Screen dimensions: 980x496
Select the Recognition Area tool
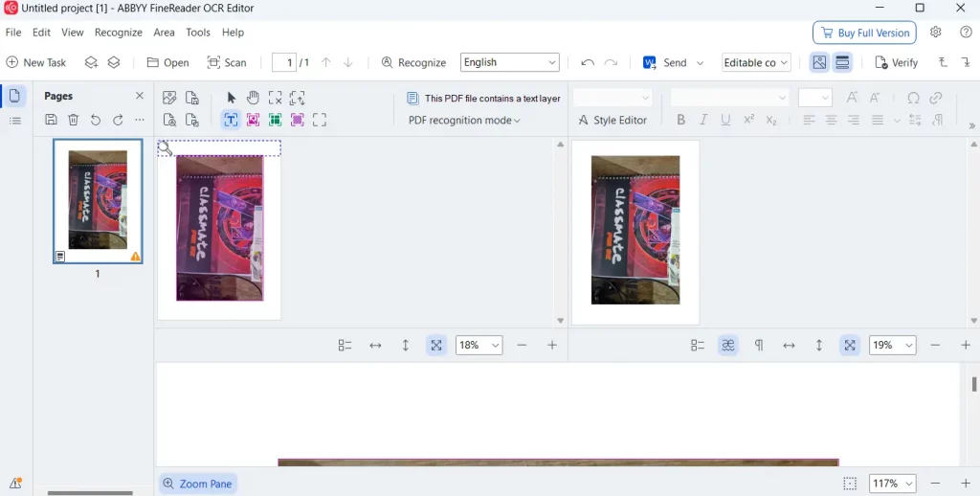(x=320, y=120)
